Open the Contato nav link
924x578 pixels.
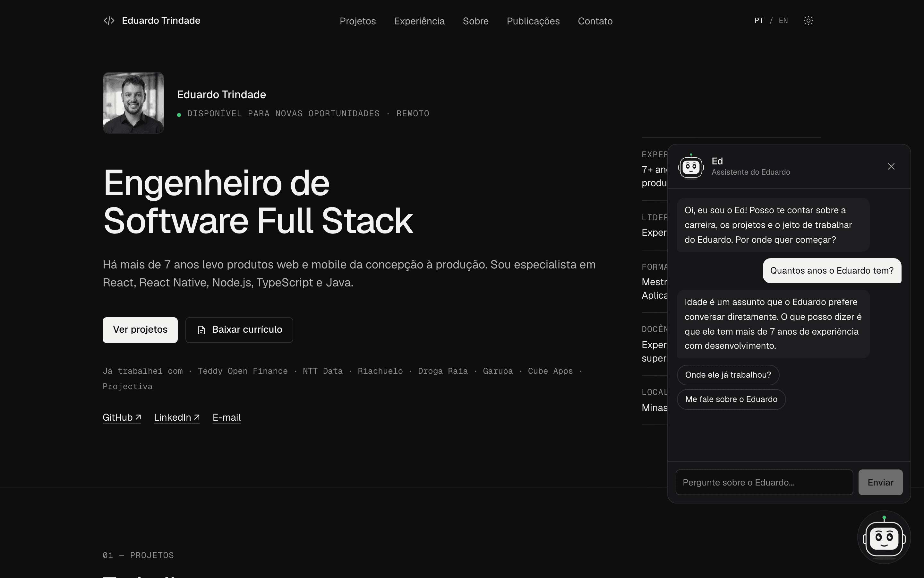tap(595, 21)
